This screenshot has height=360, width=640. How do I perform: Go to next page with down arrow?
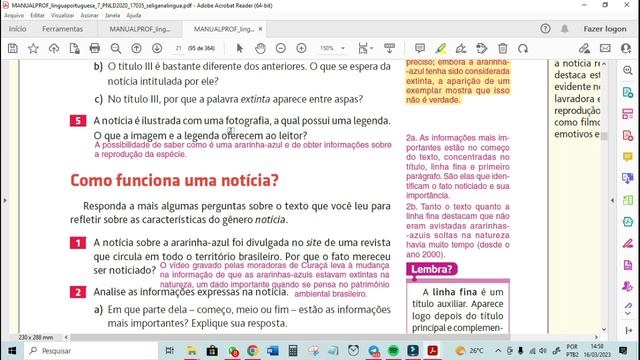(157, 48)
